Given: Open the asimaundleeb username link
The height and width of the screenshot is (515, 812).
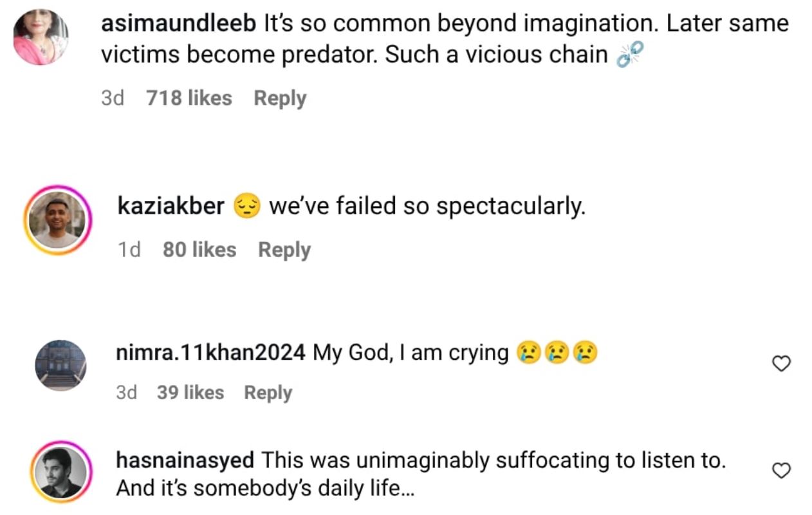Looking at the screenshot, I should [180, 24].
